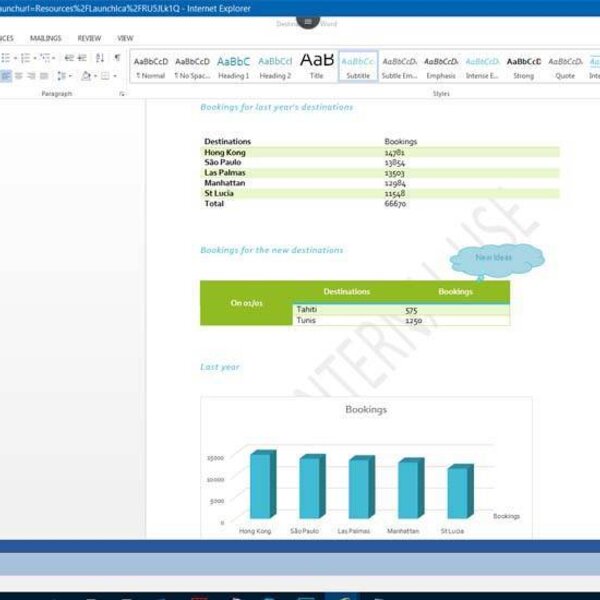The width and height of the screenshot is (600, 600).
Task: Click heading 'Bookings for the new destinations'
Action: click(x=272, y=250)
